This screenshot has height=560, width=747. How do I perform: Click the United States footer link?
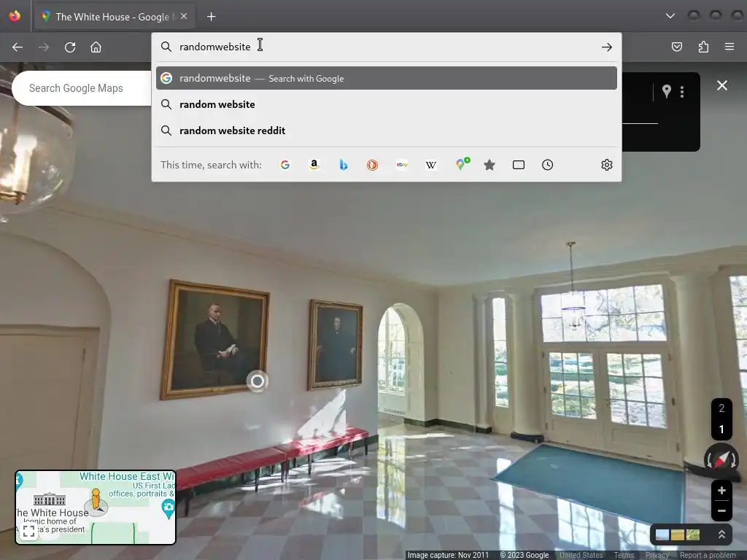pyautogui.click(x=581, y=555)
